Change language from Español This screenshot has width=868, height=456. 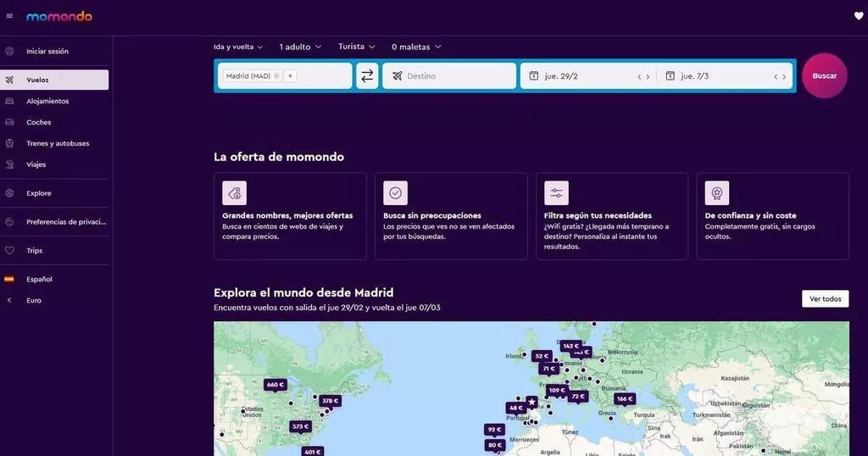pyautogui.click(x=54, y=279)
